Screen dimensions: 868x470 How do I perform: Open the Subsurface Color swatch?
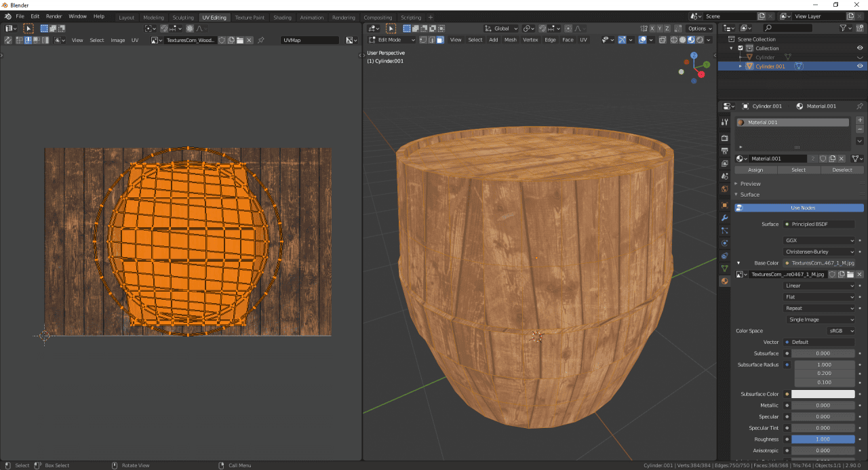point(823,393)
